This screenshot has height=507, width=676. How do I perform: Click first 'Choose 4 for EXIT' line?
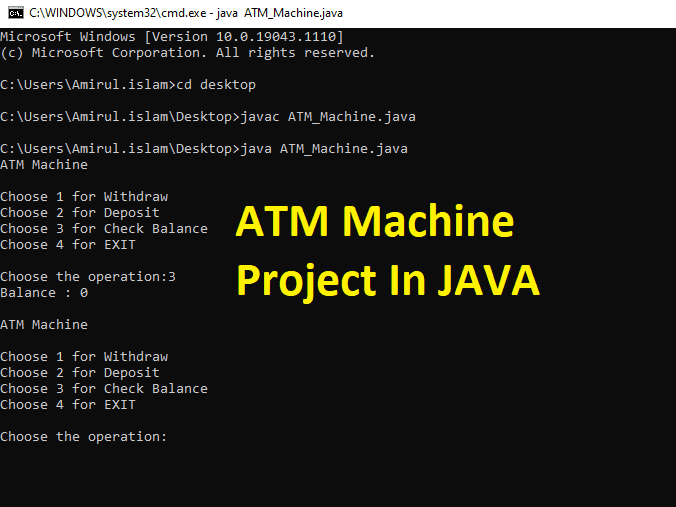pyautogui.click(x=68, y=244)
